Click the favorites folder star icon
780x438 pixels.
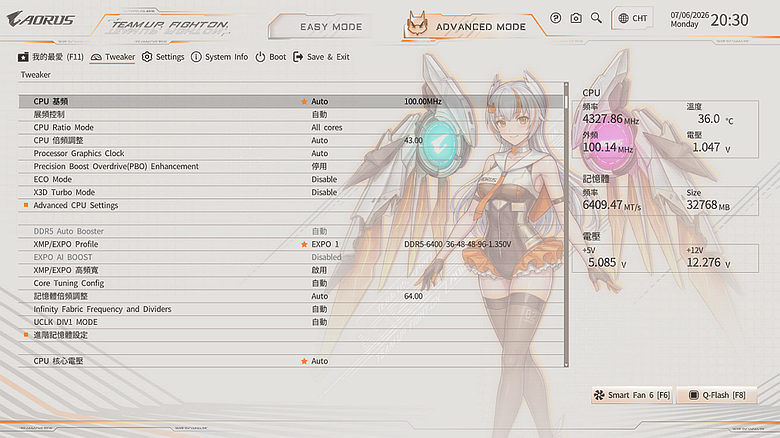pos(23,57)
